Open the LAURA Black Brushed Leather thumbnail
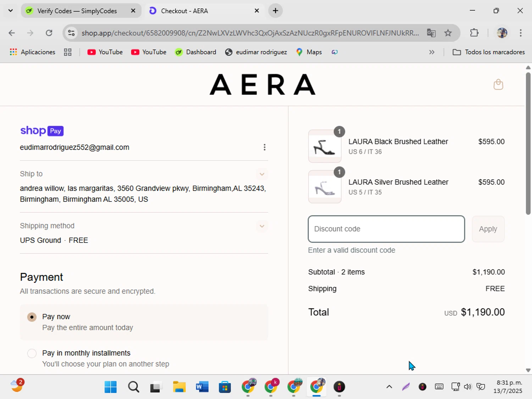Viewport: 532px width, 399px height. 325,146
